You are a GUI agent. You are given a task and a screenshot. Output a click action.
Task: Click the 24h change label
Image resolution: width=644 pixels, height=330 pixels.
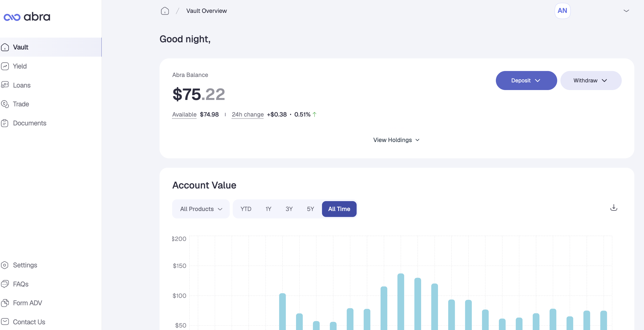[x=248, y=115]
